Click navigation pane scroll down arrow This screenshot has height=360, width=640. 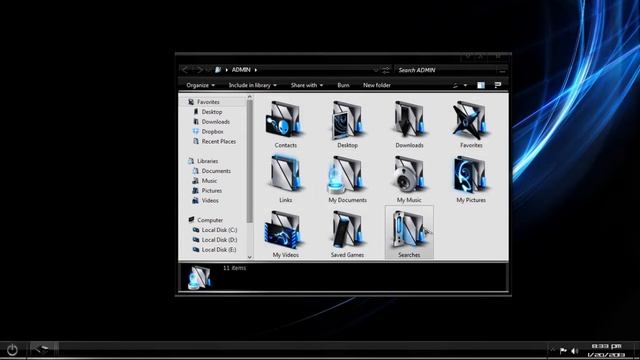pos(250,257)
